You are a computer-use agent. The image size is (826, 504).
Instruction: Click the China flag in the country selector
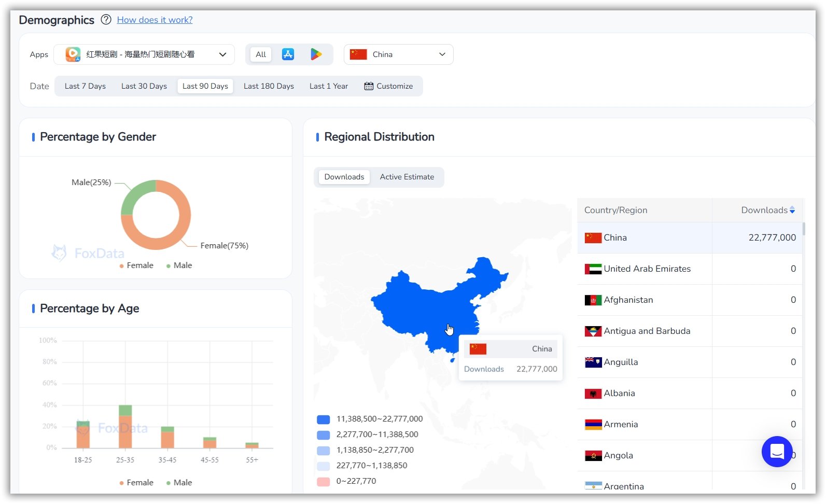tap(358, 54)
